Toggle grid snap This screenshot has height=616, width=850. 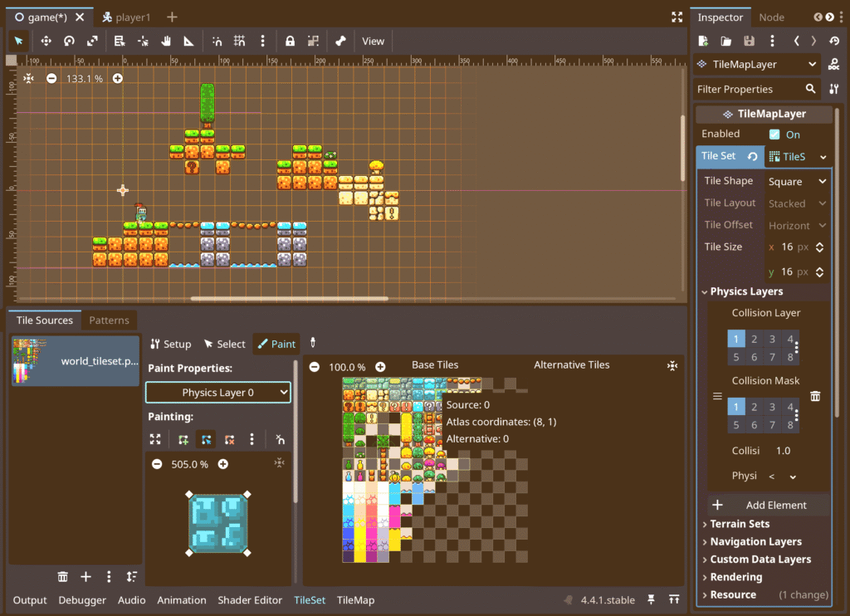239,42
